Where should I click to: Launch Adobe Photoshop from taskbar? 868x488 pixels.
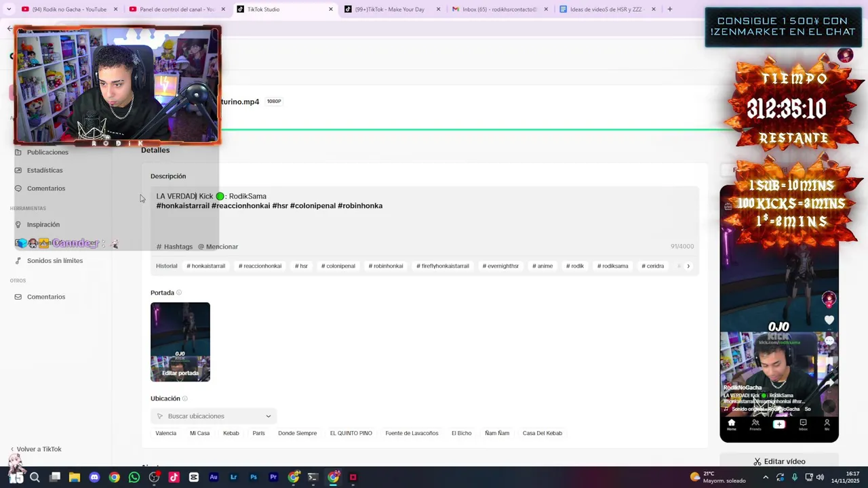pyautogui.click(x=254, y=477)
